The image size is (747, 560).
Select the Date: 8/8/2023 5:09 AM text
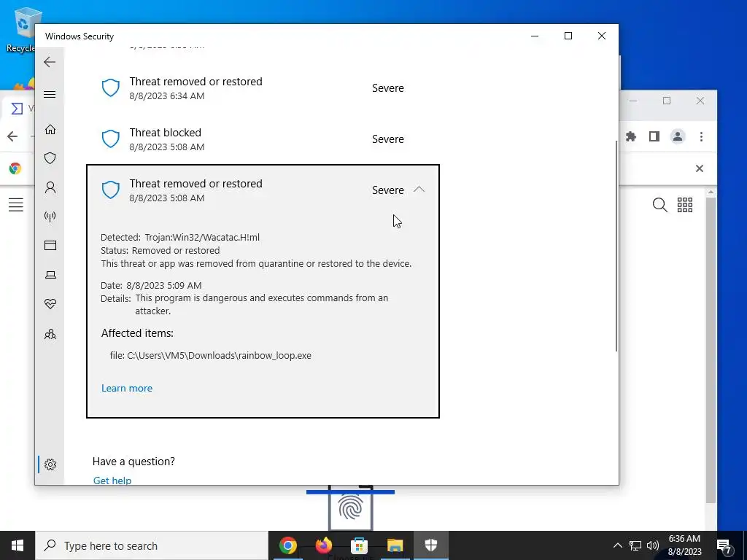tap(151, 285)
